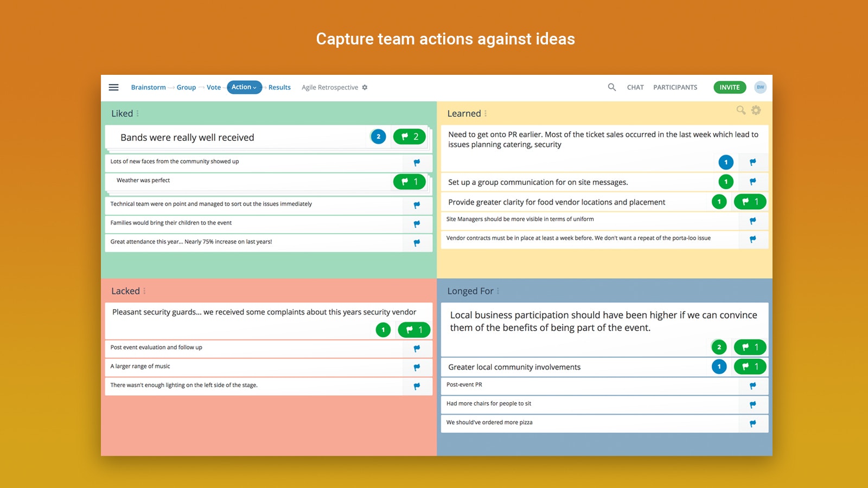Viewport: 868px width, 488px height.
Task: Open the Participants view
Action: click(675, 87)
